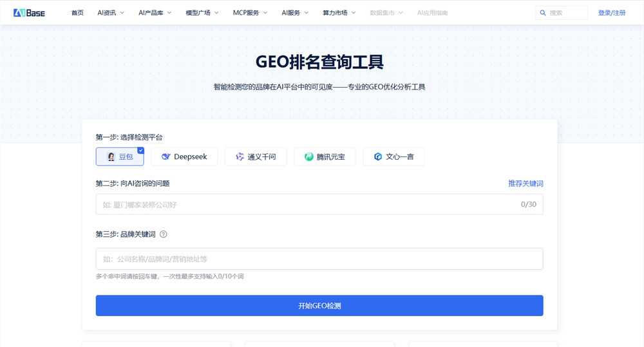Click the Tongyi Qianwen logo icon
This screenshot has width=644, height=347.
[240, 156]
